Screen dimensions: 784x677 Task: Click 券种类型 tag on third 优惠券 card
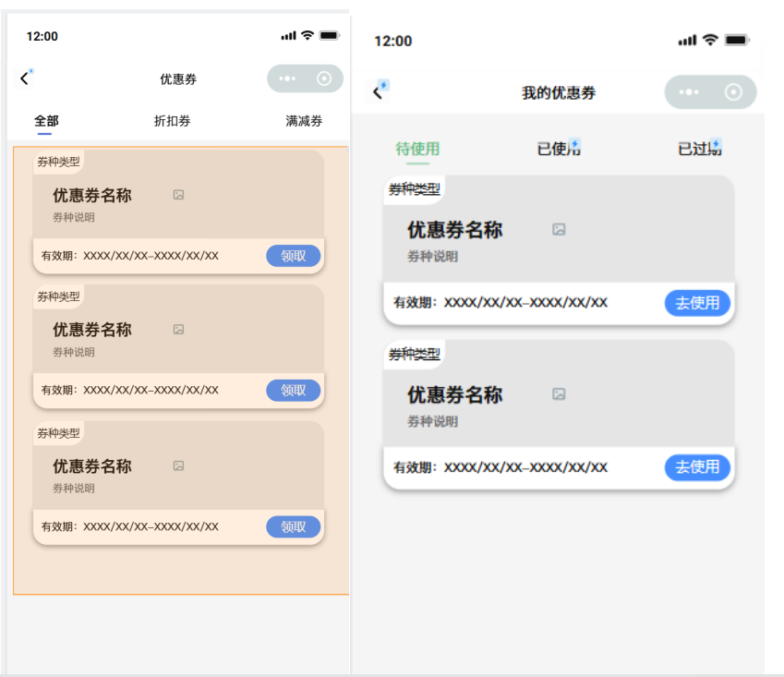(58, 433)
